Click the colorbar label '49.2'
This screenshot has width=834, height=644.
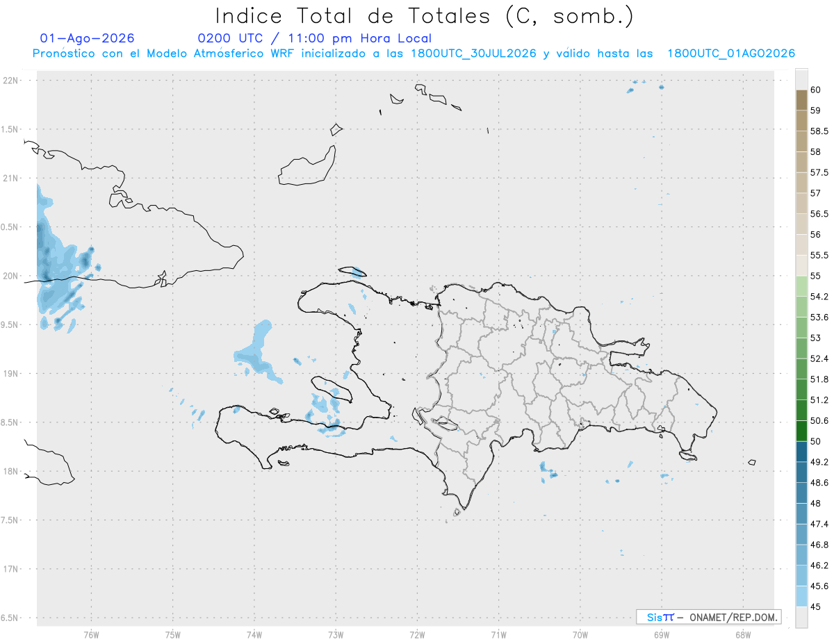(x=819, y=462)
